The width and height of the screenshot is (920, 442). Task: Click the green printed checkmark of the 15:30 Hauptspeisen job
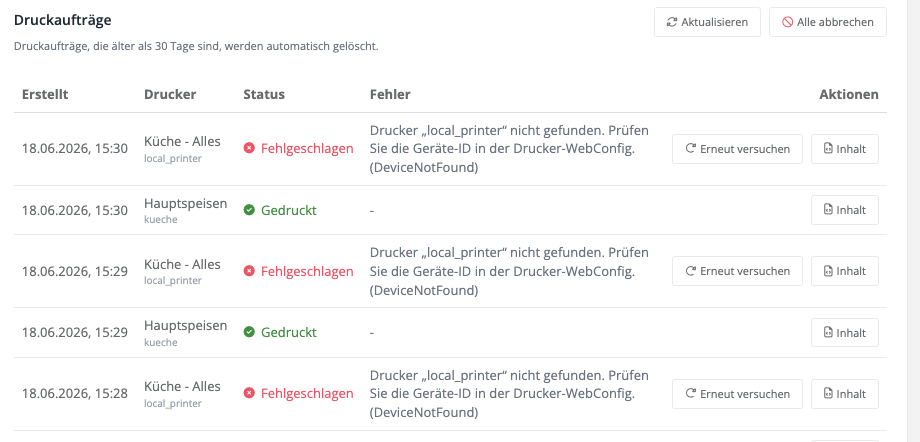click(249, 210)
